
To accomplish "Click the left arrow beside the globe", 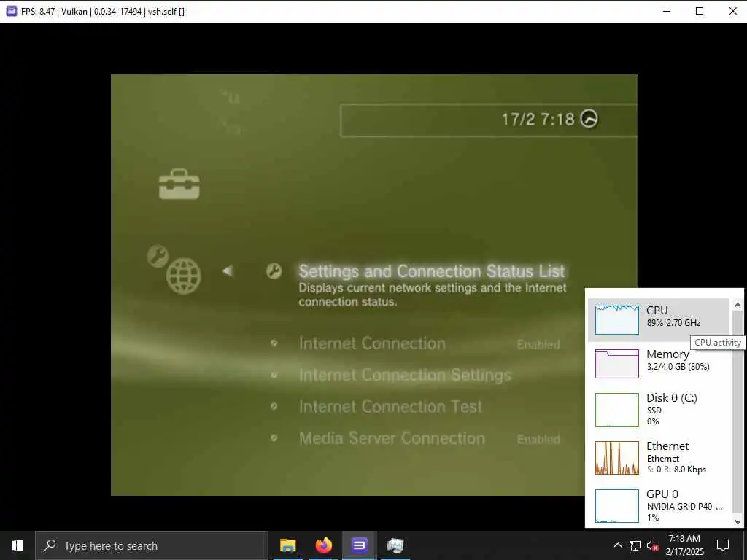I will (228, 271).
